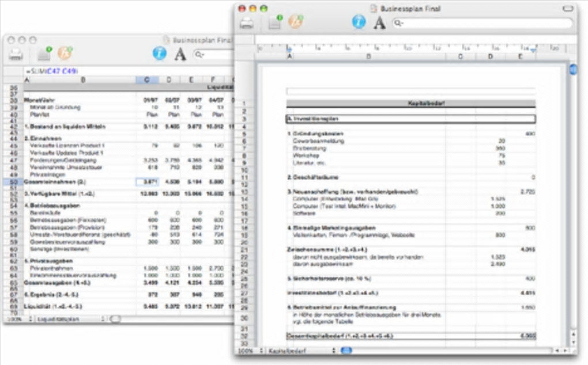Open the blue info inspector in back window

click(x=159, y=53)
